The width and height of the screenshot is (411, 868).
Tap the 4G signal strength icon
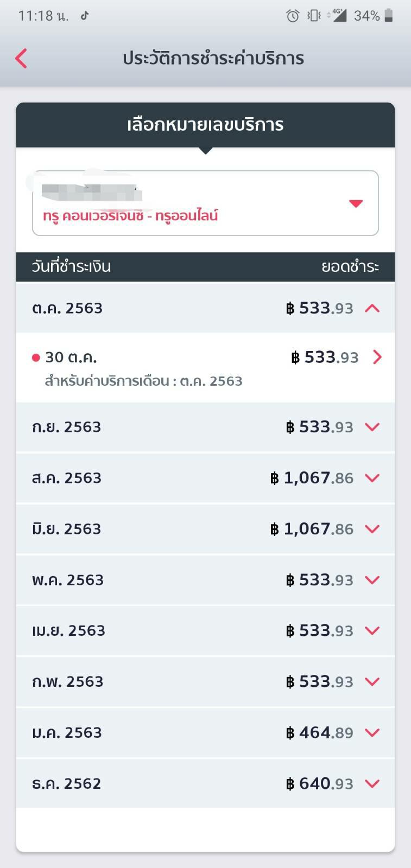point(338,15)
